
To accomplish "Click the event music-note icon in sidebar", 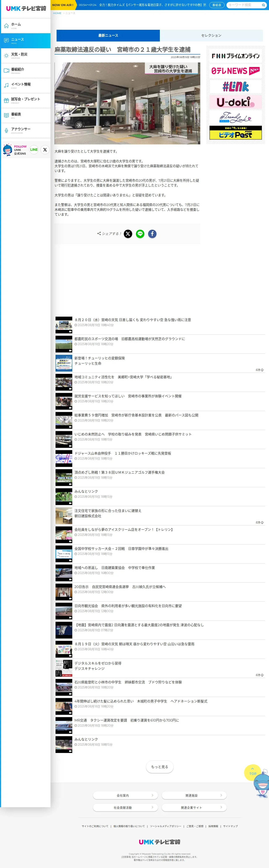I will pyautogui.click(x=6, y=85).
